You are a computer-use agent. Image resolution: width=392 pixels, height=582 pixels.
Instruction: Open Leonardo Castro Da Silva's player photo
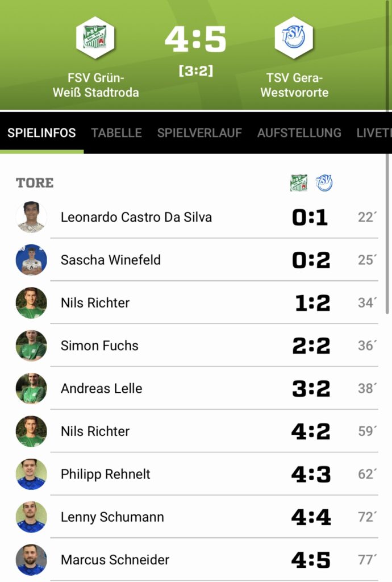tap(31, 217)
